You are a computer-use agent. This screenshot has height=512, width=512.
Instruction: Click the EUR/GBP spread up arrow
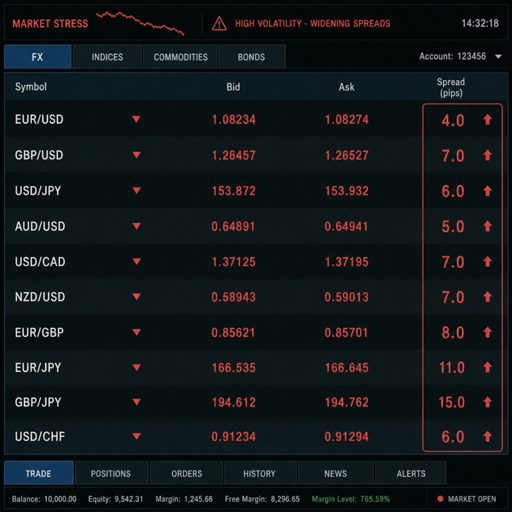point(487,332)
